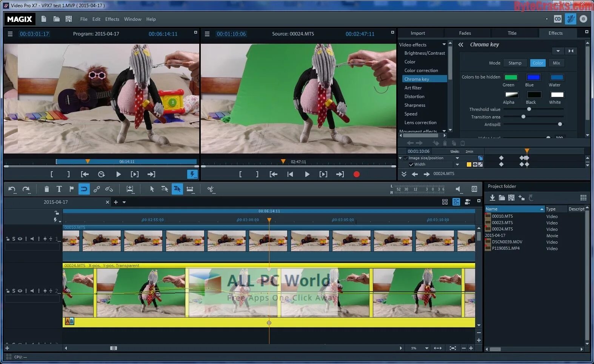Screen dimensions: 594x364
Task: Select Art filter effect
Action: coord(413,88)
